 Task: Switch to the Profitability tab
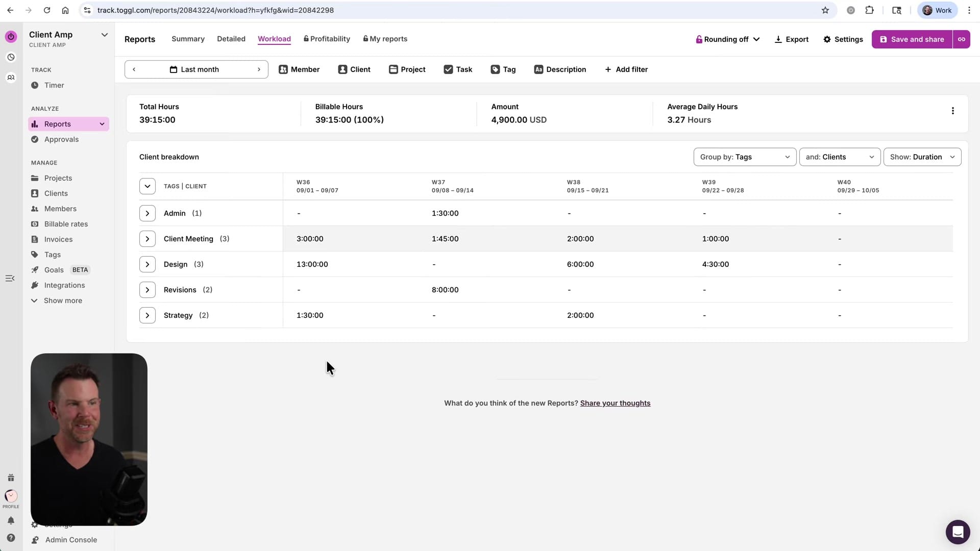coord(327,39)
